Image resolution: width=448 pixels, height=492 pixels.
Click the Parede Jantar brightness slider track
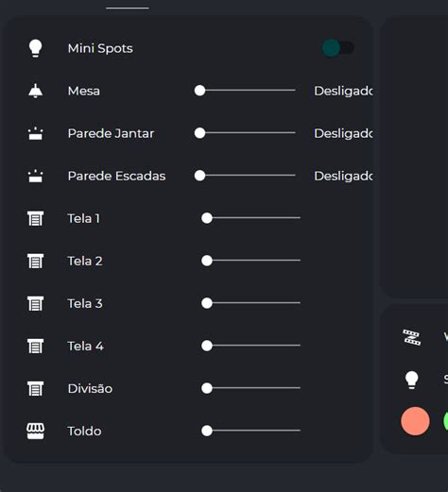click(245, 133)
